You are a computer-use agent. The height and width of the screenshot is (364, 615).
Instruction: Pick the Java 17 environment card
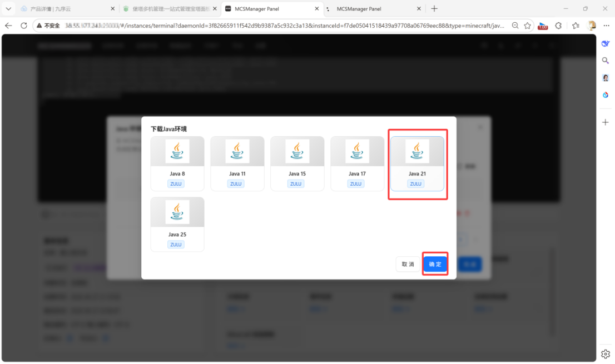tap(358, 163)
